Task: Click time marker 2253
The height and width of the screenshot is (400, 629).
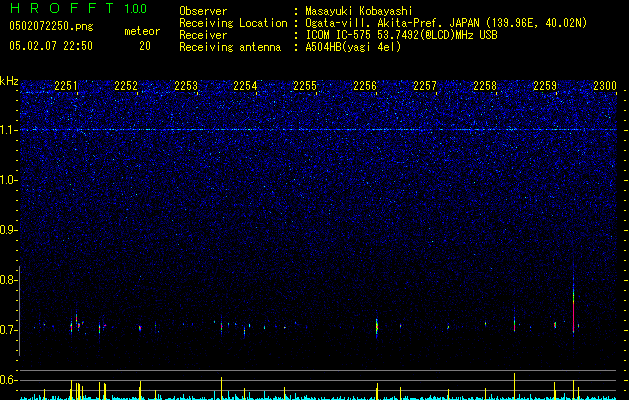Action: point(186,86)
